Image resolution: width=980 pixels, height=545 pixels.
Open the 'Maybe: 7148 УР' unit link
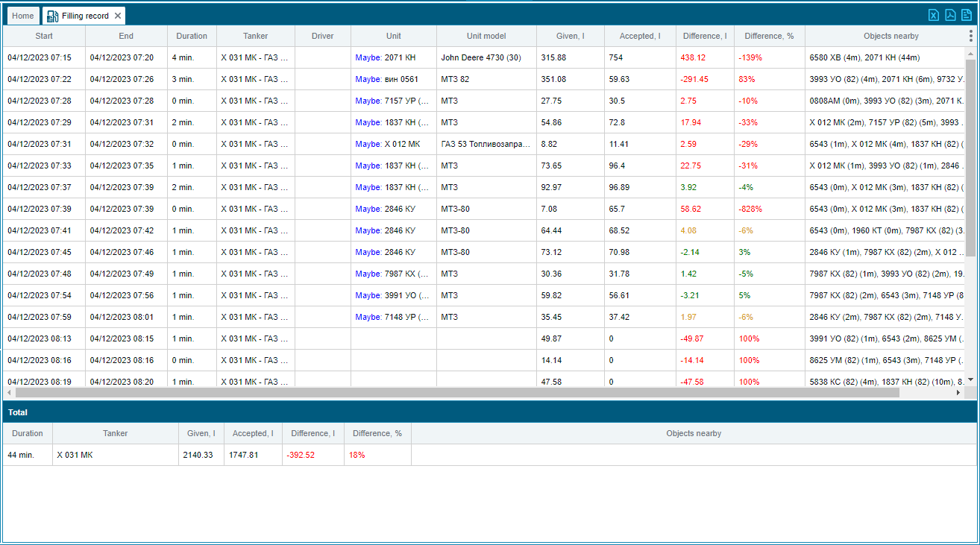392,317
